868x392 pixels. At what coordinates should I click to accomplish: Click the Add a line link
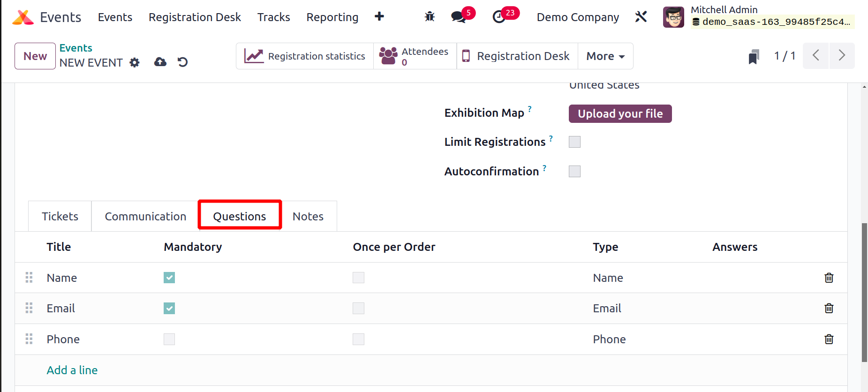tap(72, 370)
